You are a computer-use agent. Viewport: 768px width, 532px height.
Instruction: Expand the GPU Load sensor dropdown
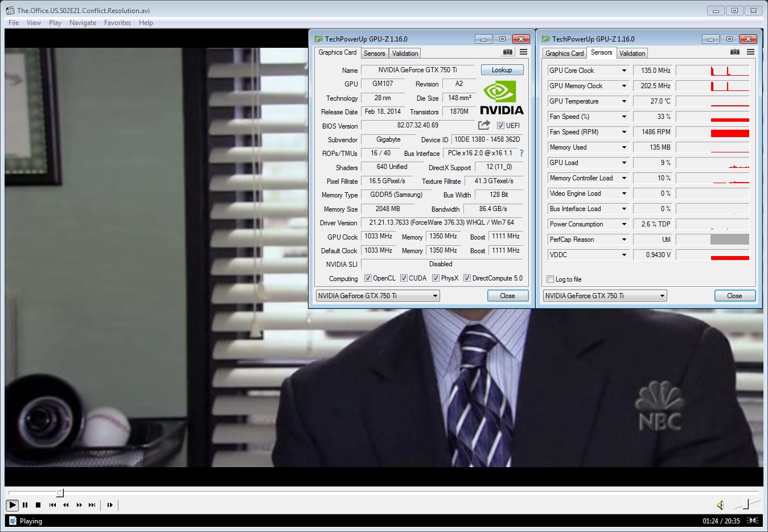pyautogui.click(x=624, y=163)
